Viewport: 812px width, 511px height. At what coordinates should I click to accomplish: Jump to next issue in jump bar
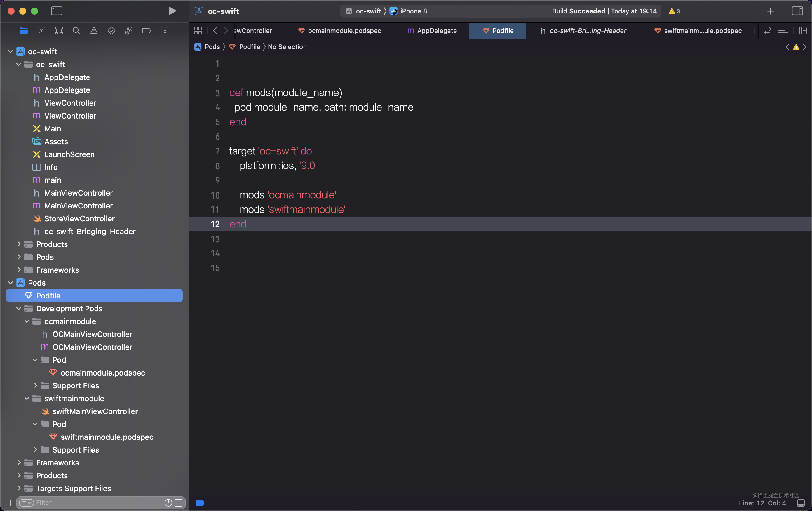(x=805, y=47)
